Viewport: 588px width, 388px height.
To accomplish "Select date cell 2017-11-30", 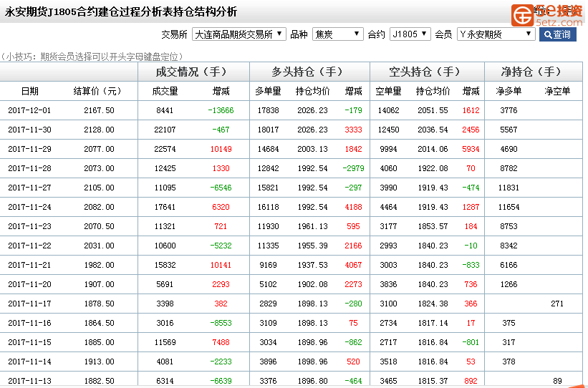I will [29, 130].
